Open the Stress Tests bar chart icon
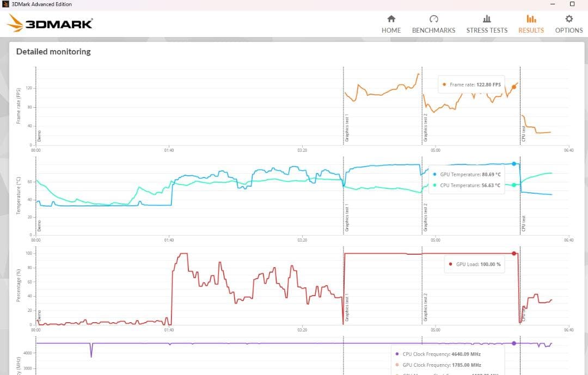This screenshot has width=588, height=375. pyautogui.click(x=487, y=19)
